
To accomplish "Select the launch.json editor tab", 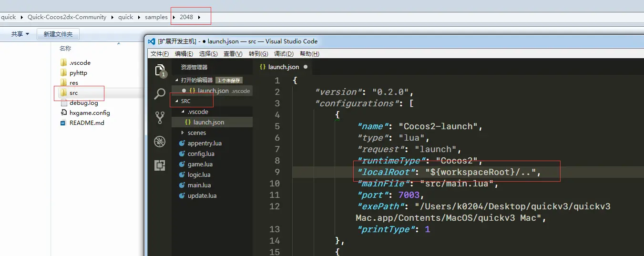I will pyautogui.click(x=283, y=67).
